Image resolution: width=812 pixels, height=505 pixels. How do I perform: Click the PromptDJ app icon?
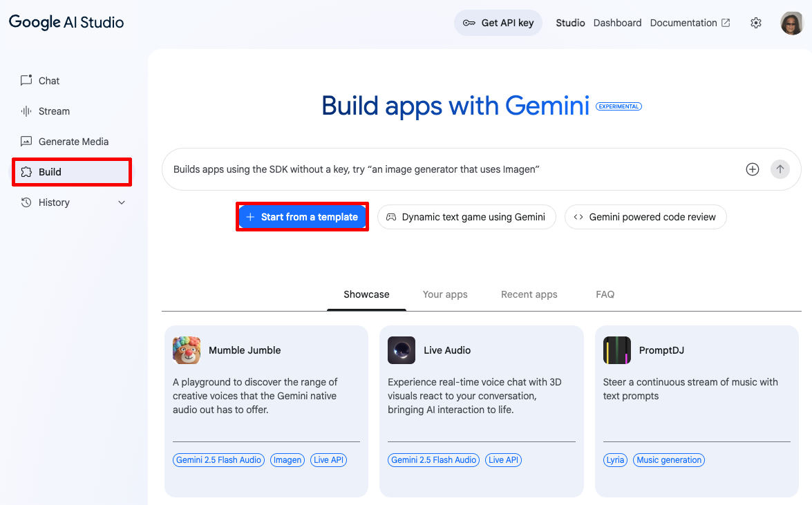(616, 350)
